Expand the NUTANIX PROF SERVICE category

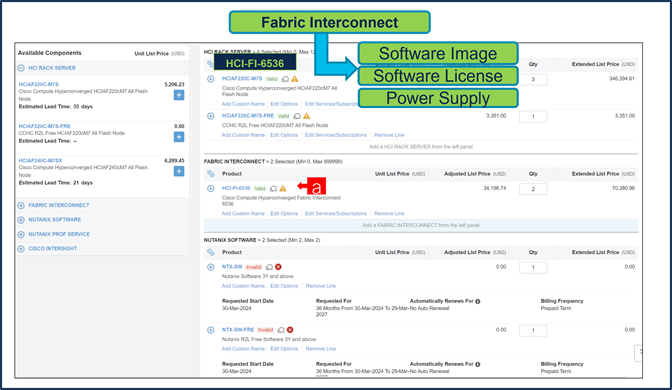coord(21,234)
